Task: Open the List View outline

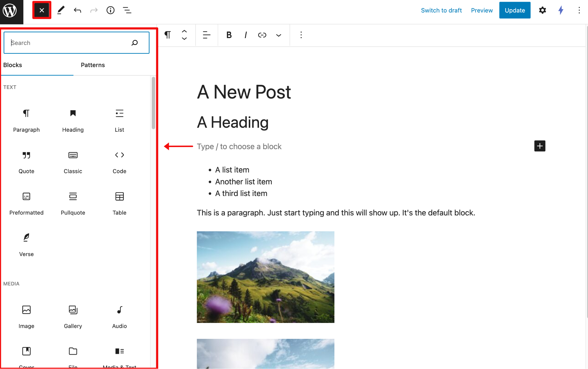Action: (127, 11)
